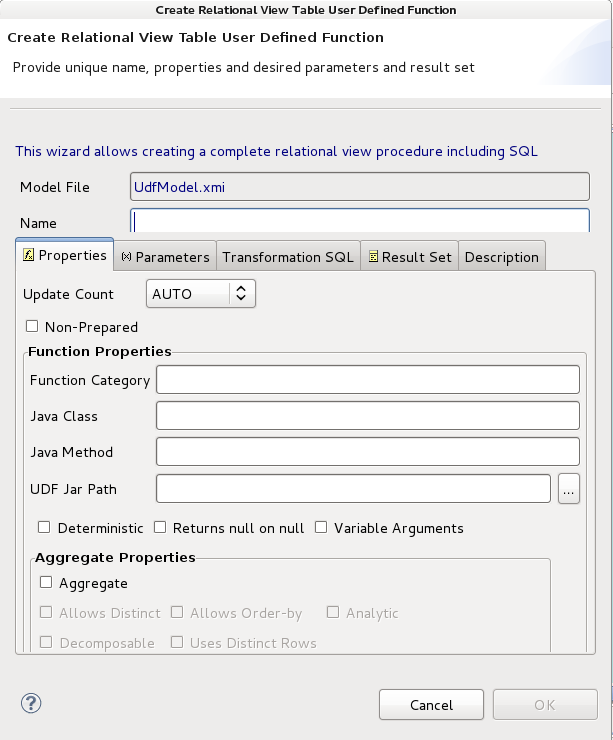Click the Model File field

pyautogui.click(x=360, y=187)
